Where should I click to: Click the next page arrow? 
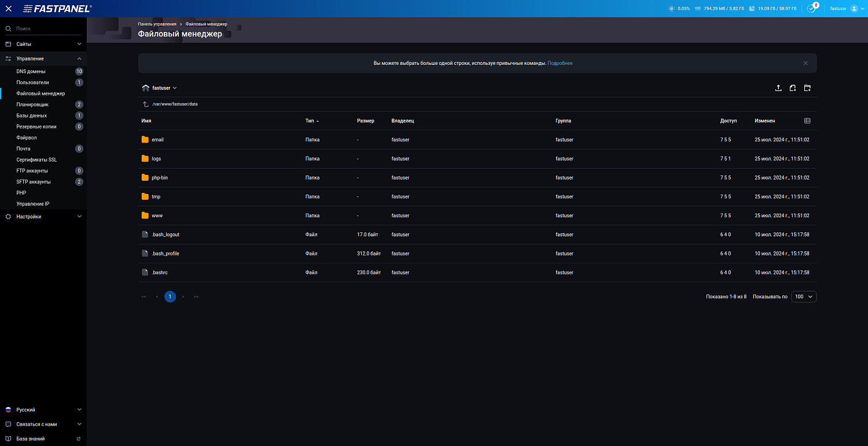click(183, 297)
